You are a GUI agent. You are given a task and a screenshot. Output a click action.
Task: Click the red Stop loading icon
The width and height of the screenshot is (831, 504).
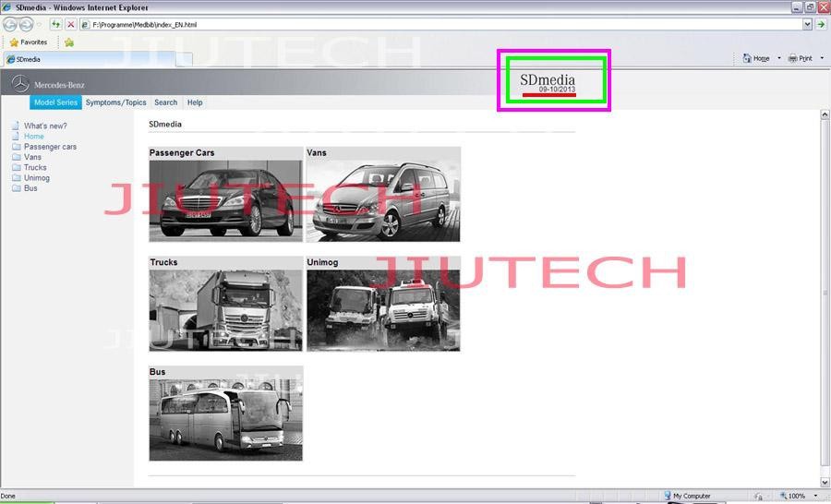pyautogui.click(x=70, y=24)
